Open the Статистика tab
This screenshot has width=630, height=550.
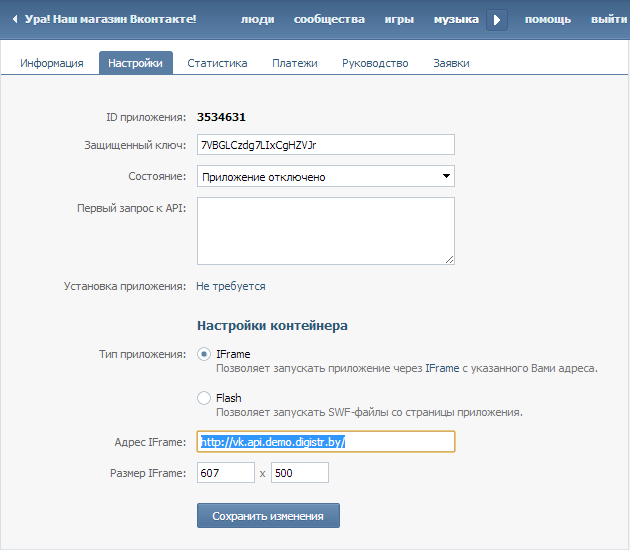coord(217,63)
